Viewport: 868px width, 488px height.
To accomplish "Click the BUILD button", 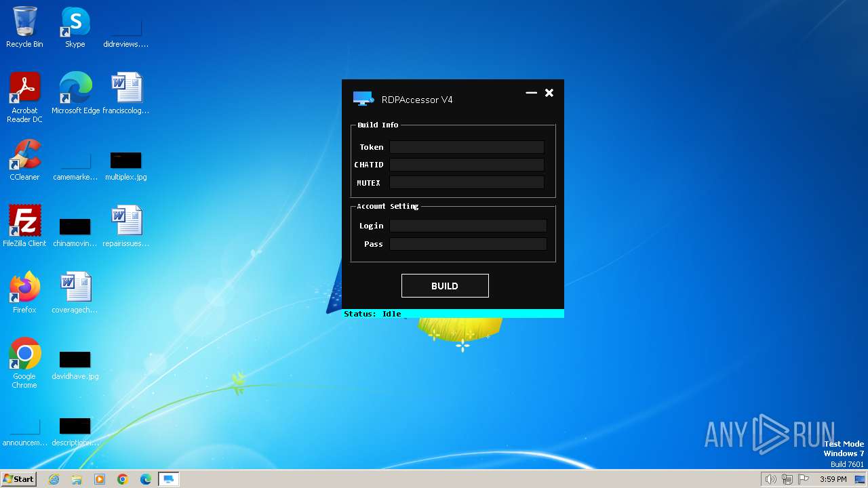I will 445,286.
